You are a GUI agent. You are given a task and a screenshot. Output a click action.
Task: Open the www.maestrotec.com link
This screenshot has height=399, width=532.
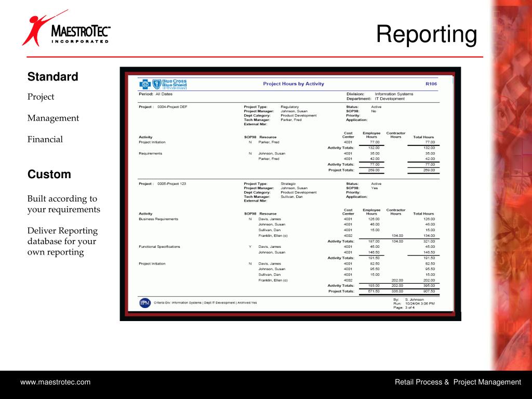pyautogui.click(x=55, y=382)
